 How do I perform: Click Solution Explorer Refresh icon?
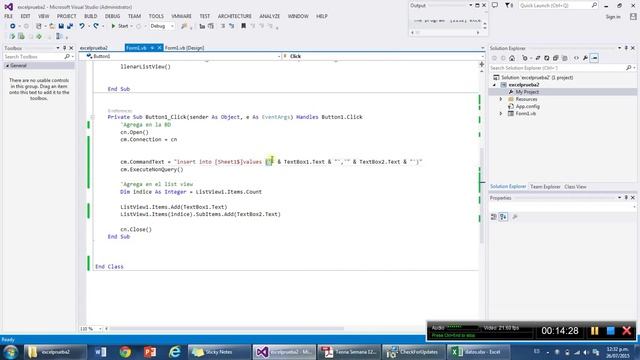tap(547, 58)
